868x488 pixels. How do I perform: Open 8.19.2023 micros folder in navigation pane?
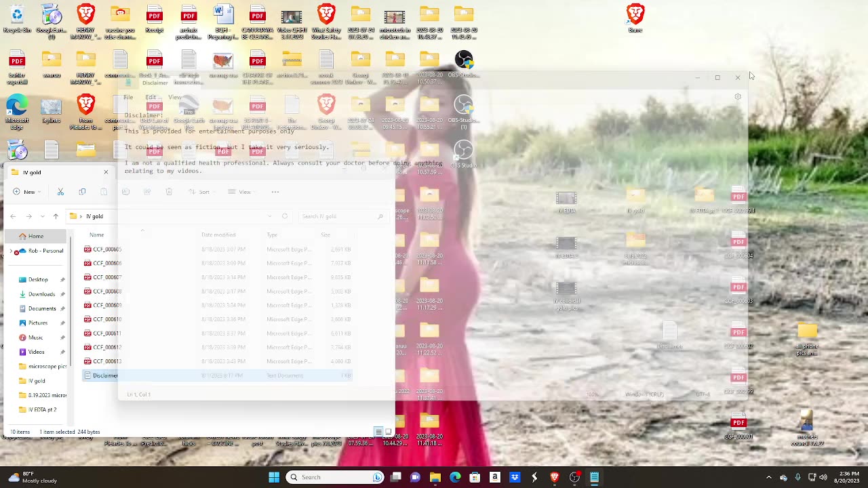coord(43,395)
